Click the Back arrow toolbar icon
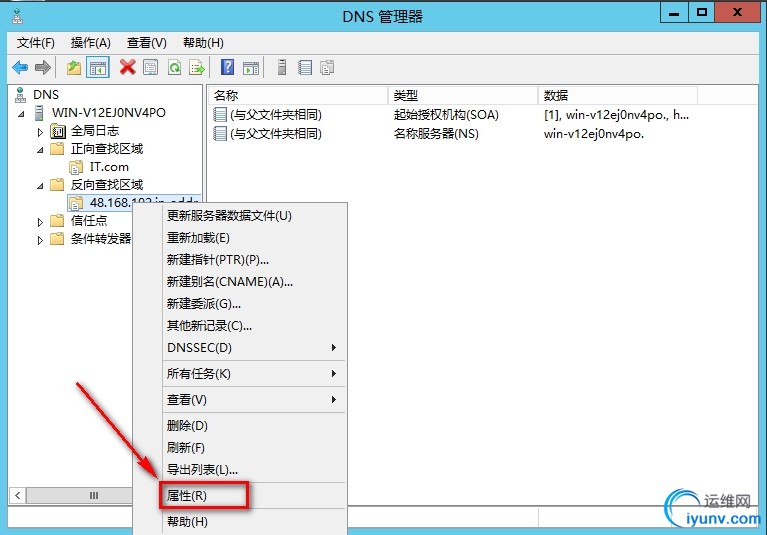This screenshot has height=535, width=767. coord(20,67)
